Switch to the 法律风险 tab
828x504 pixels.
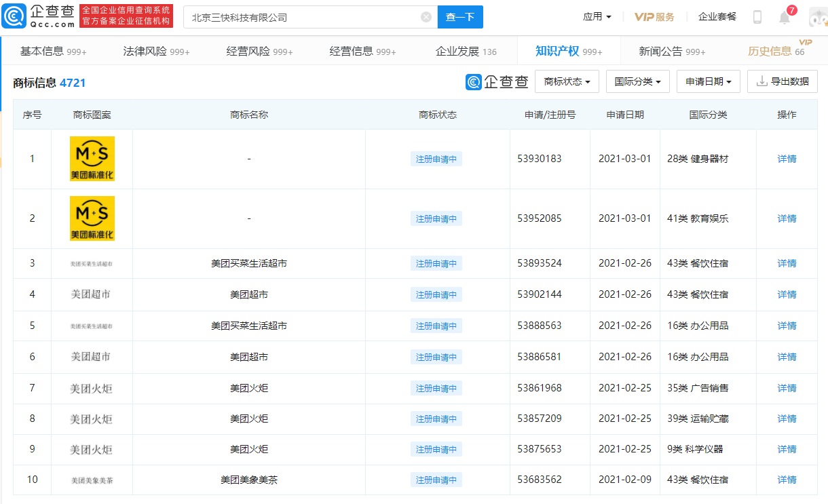(x=156, y=52)
